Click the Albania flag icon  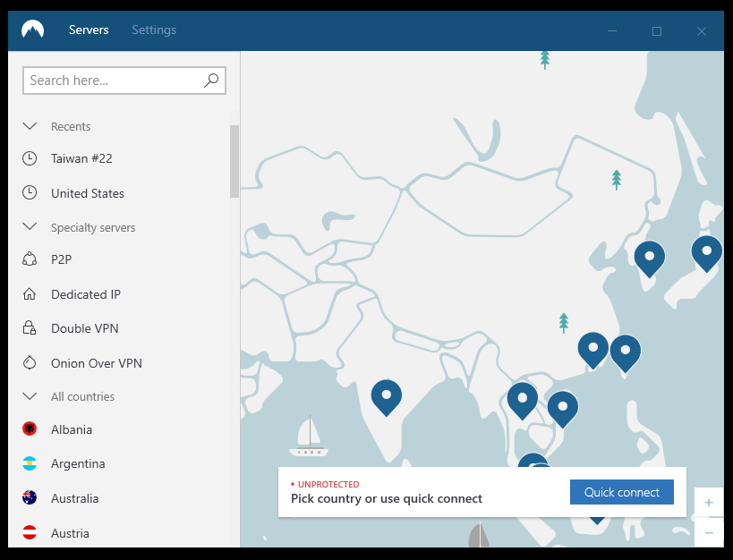[30, 428]
